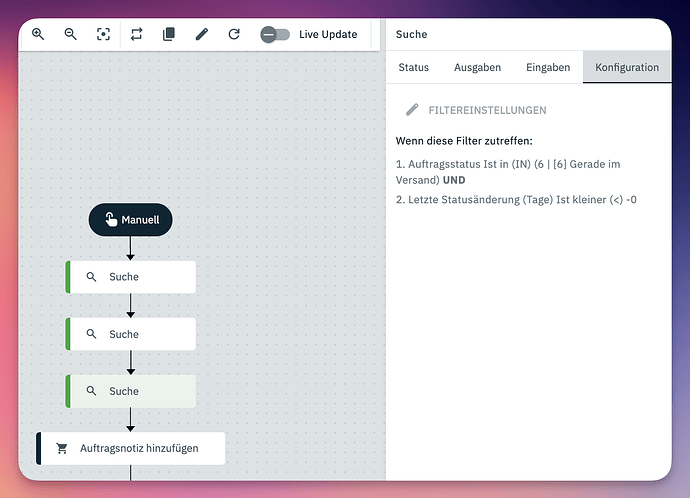Click the pencil edit icon in toolbar
This screenshot has width=690, height=498.
(x=201, y=34)
